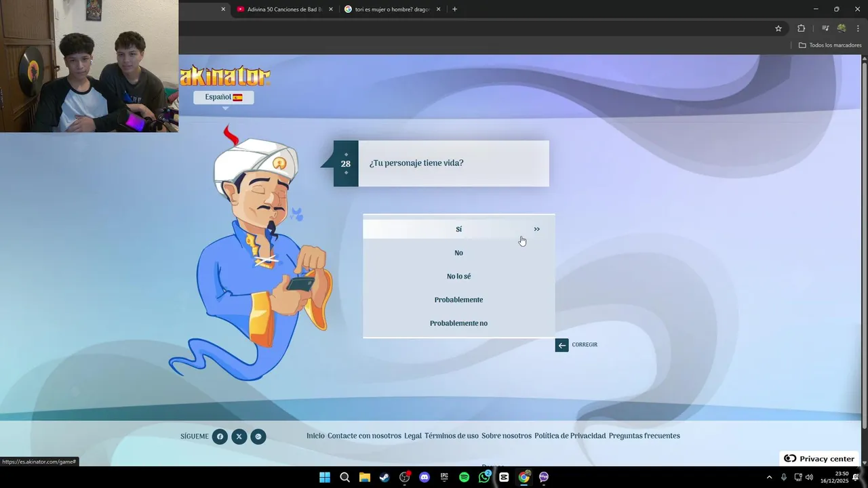The image size is (868, 488).
Task: Open the Privacy center button
Action: tap(819, 459)
